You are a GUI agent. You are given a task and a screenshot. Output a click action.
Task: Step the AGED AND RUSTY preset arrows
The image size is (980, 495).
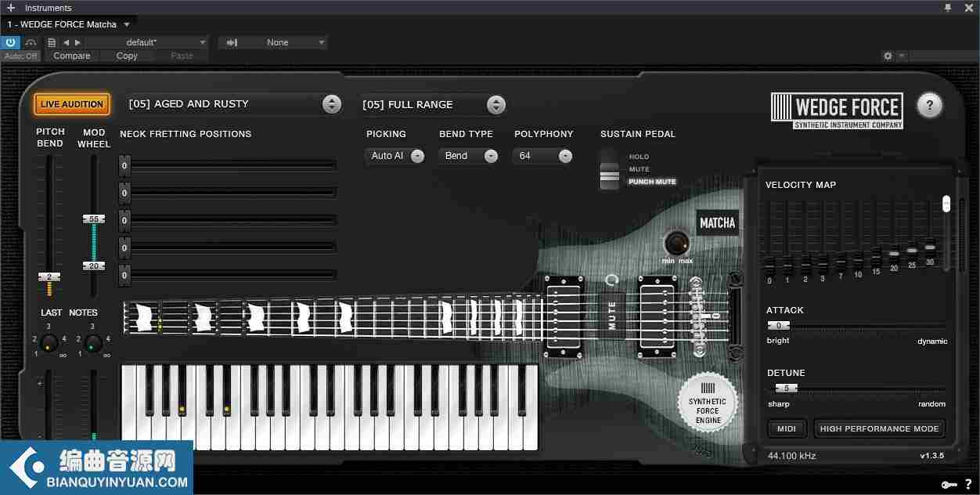click(x=332, y=104)
